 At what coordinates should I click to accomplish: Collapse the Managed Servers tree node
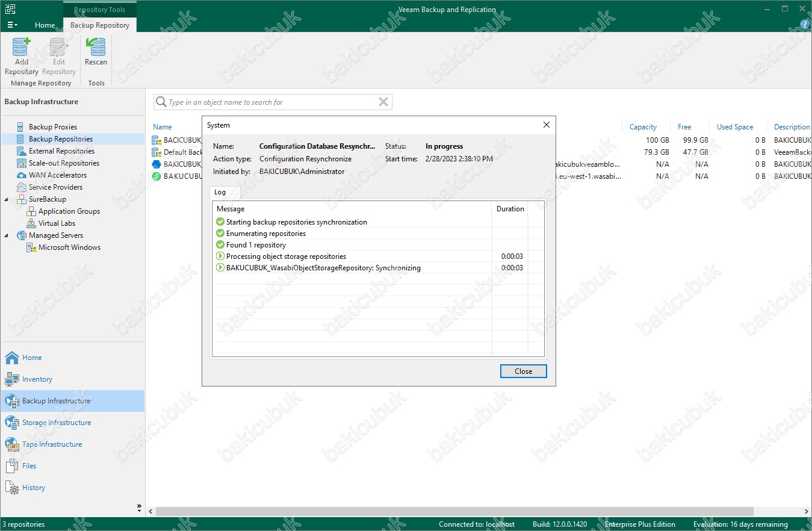pos(7,235)
